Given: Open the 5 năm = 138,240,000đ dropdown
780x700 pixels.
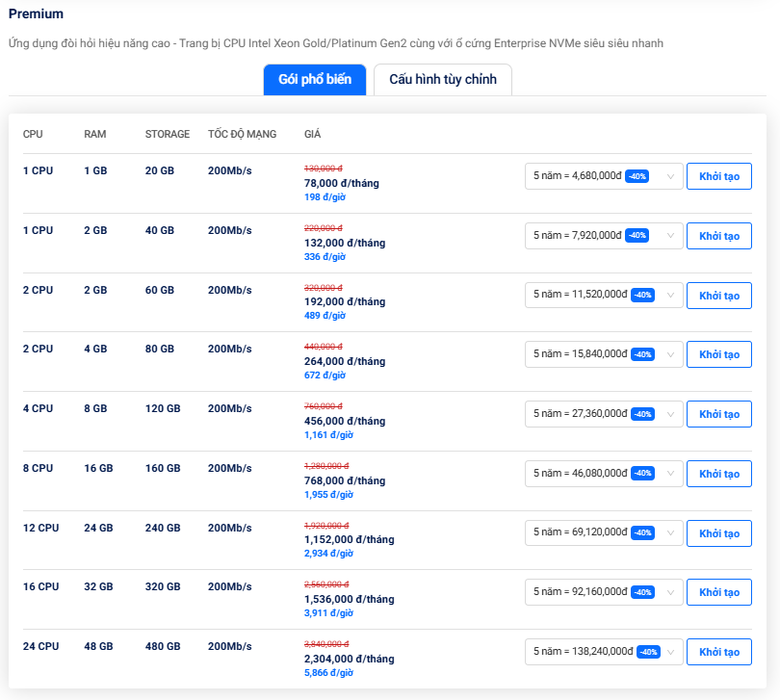Looking at the screenshot, I should [604, 652].
